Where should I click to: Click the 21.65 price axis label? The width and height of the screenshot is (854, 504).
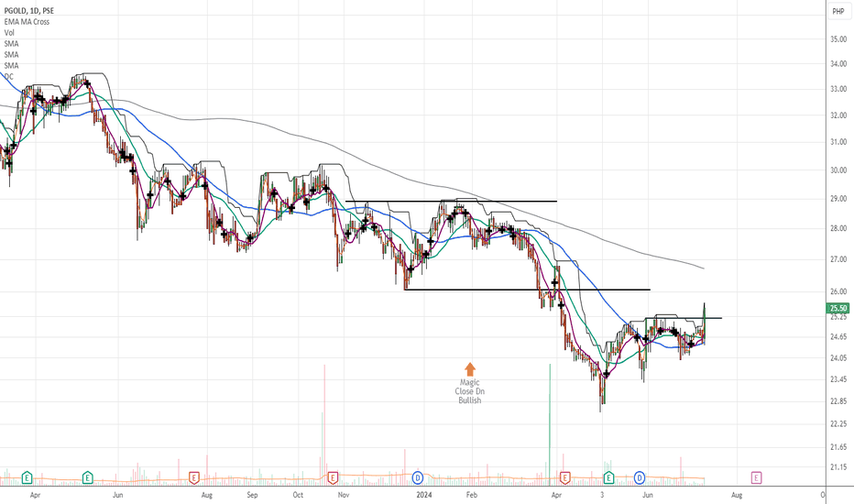click(838, 447)
